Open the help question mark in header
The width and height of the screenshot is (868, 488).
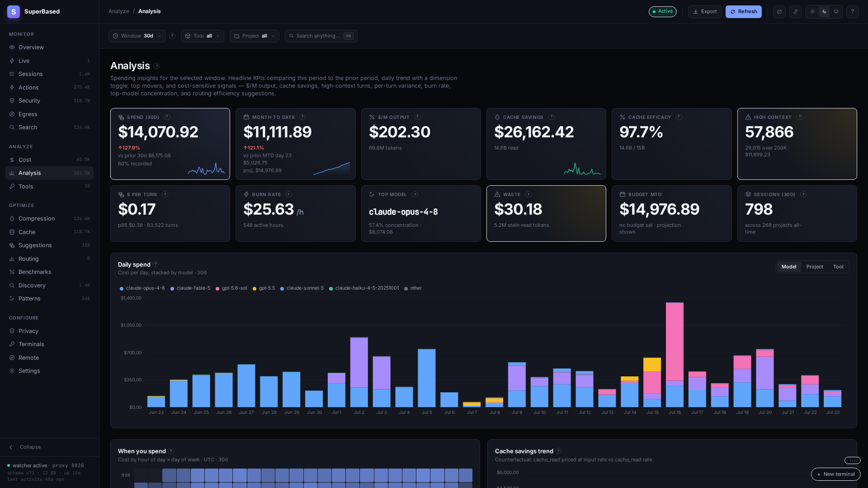(x=852, y=12)
